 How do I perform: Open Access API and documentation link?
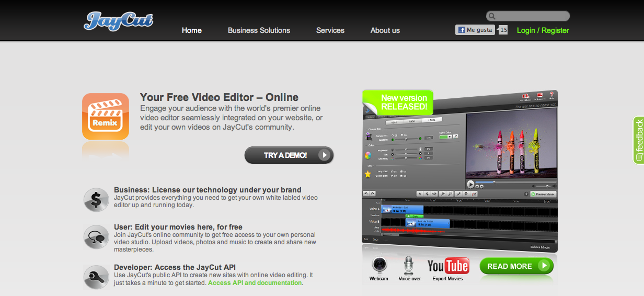click(255, 283)
